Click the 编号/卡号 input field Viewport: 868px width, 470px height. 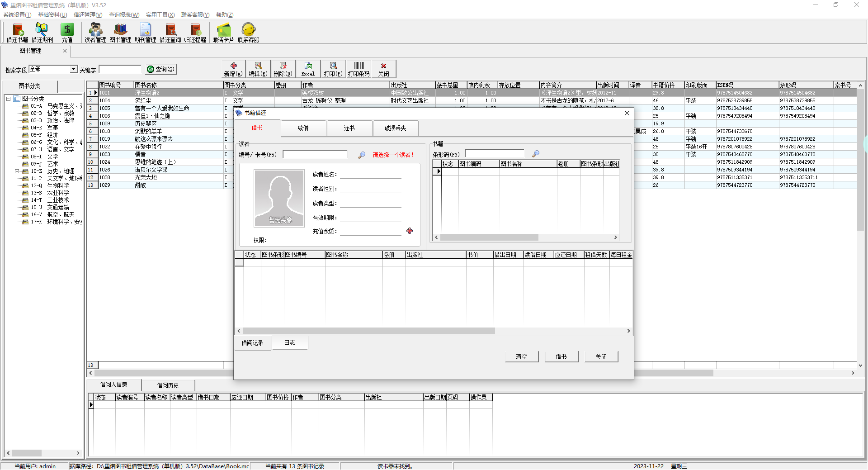[x=315, y=155]
